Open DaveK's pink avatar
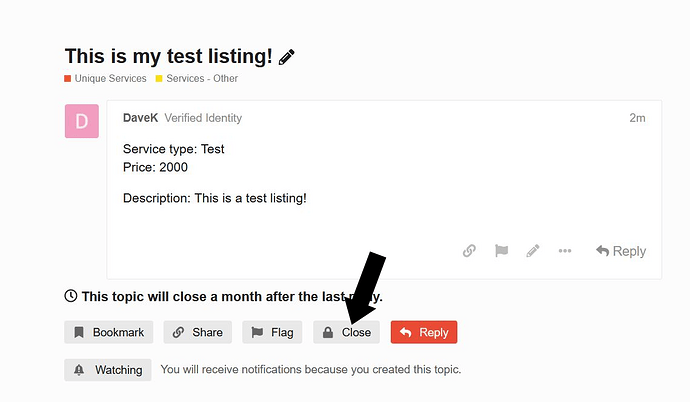690x402 pixels. click(x=82, y=121)
